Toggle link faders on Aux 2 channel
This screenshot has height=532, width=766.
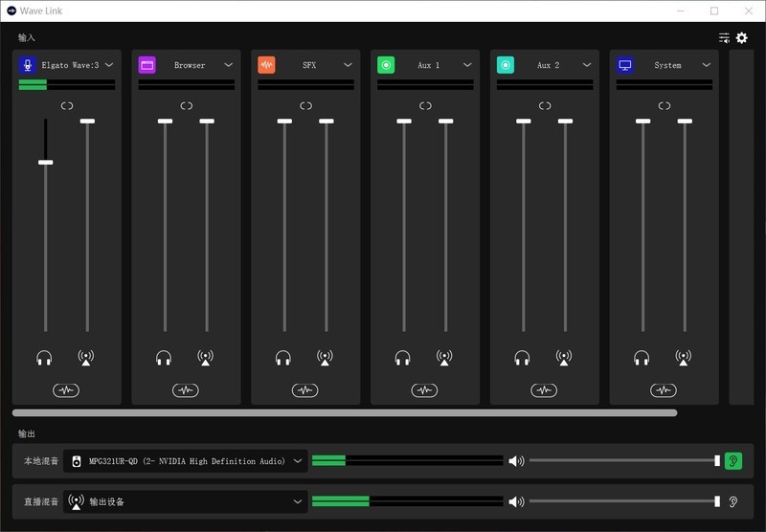tap(545, 106)
